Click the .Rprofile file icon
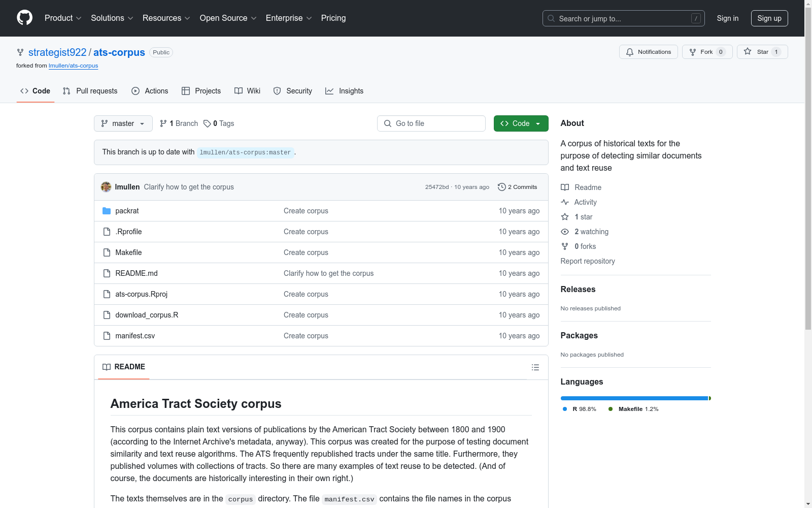This screenshot has height=508, width=812. tap(107, 232)
